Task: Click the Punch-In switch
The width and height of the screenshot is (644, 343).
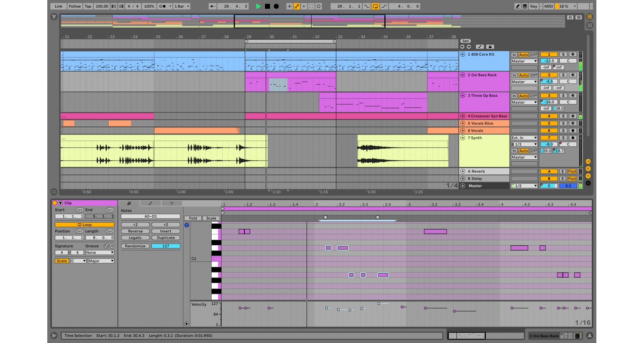Action: 367,6
